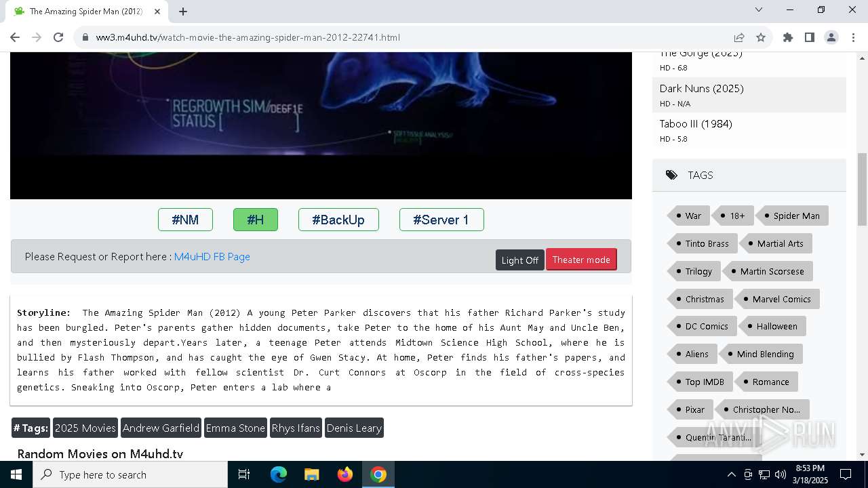
Task: Launch Firefox from the taskbar
Action: (x=345, y=474)
